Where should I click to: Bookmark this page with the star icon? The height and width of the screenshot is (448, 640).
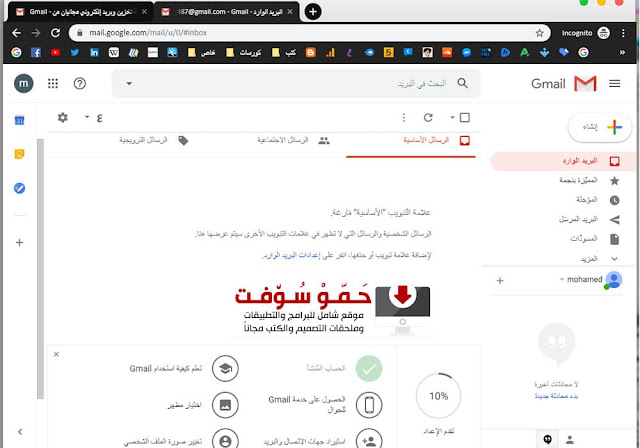pos(539,33)
